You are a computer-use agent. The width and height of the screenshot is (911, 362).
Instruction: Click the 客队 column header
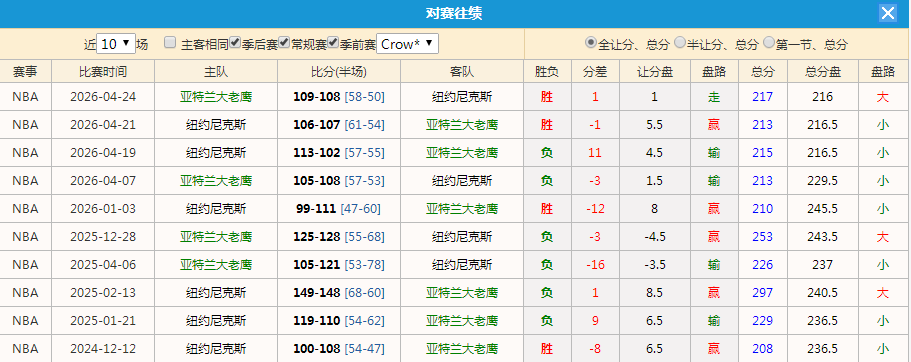[x=462, y=71]
